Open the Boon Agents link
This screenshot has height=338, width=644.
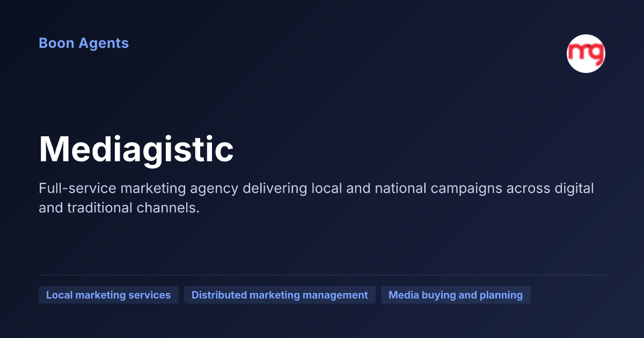(x=84, y=43)
